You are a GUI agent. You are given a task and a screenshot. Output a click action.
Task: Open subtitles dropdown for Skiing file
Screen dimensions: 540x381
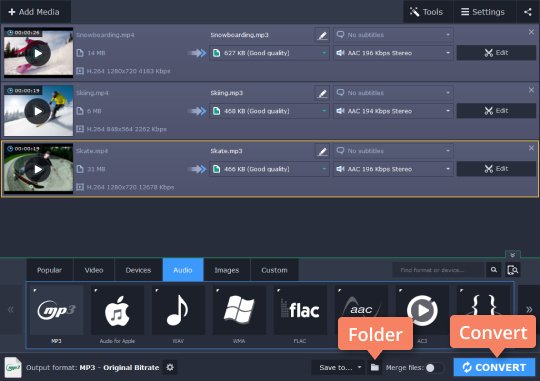point(393,93)
